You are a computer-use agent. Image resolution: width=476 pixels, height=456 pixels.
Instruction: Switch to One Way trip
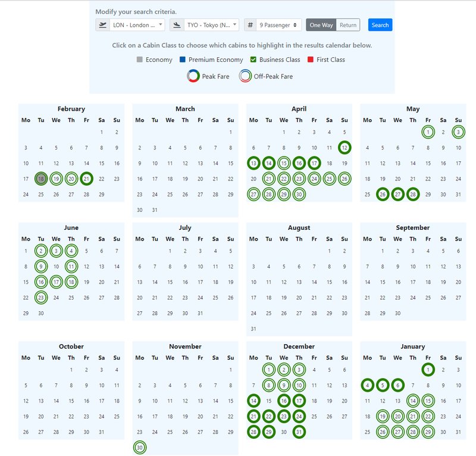click(321, 25)
